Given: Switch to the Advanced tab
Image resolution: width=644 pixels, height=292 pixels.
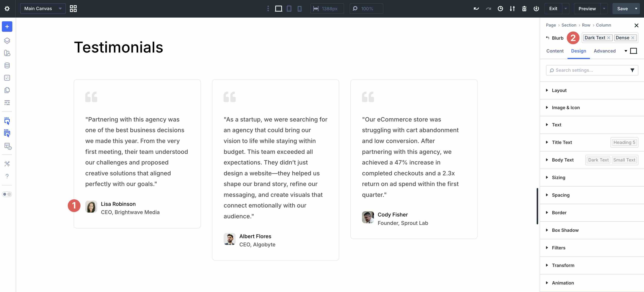Looking at the screenshot, I should tap(605, 51).
